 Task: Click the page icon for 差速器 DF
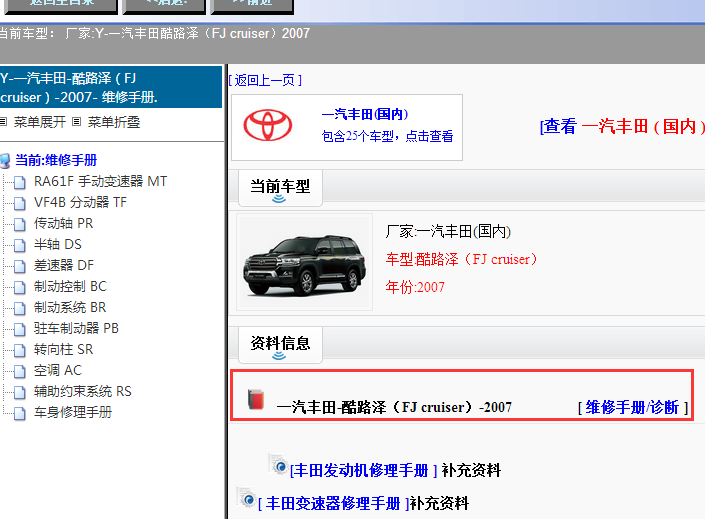20,267
